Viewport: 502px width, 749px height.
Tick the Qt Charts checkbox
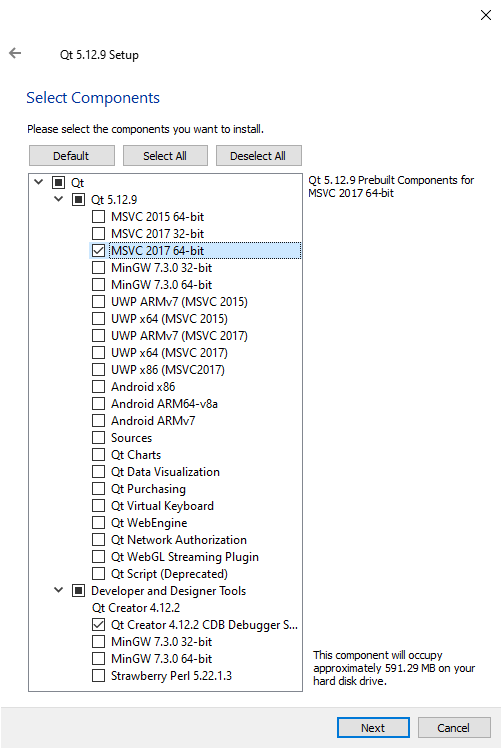point(98,455)
